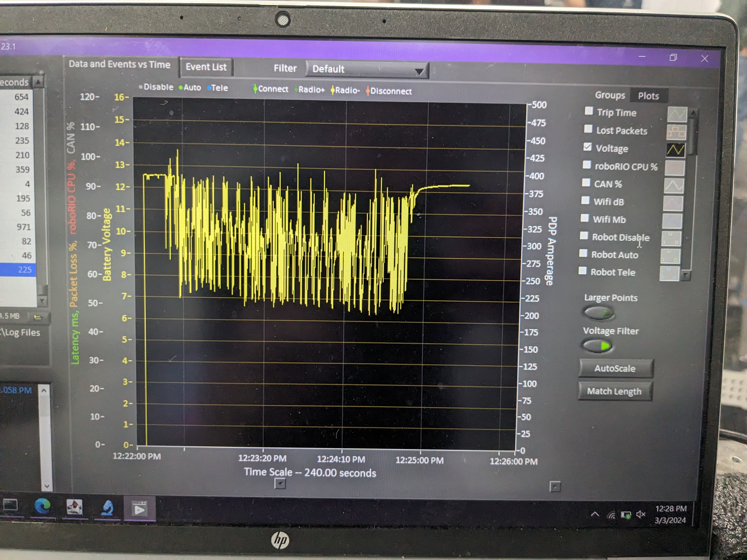This screenshot has height=560, width=747.
Task: Click the time scale left arrow button below the chart
Action: tap(280, 484)
